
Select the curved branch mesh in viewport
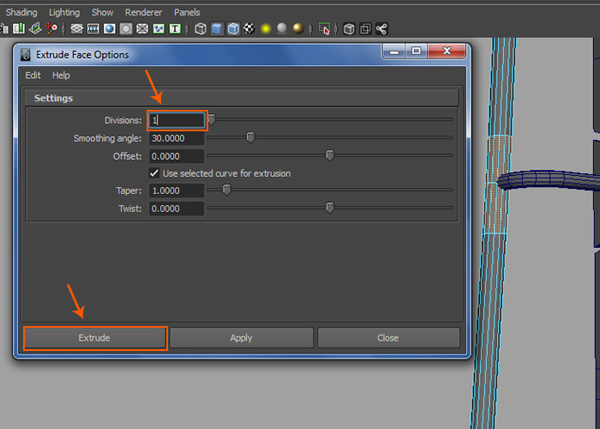[548, 180]
